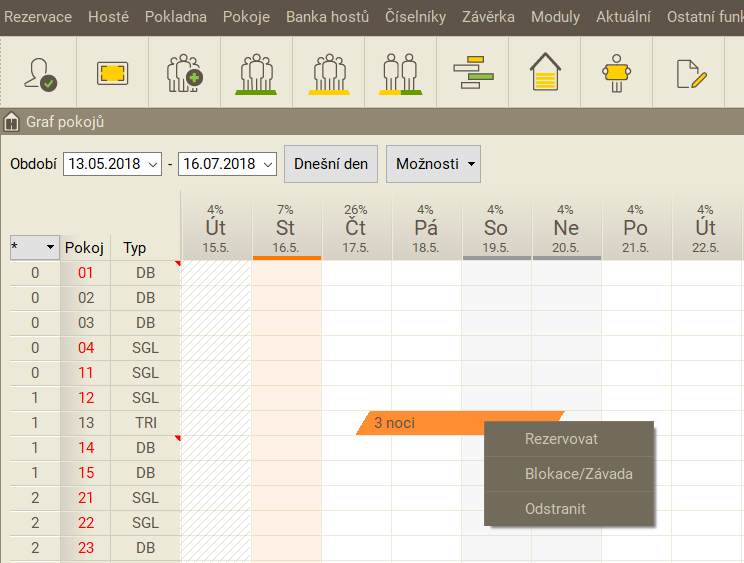Click the two-guest icon with yellow-green underline
744x563 pixels.
point(400,73)
